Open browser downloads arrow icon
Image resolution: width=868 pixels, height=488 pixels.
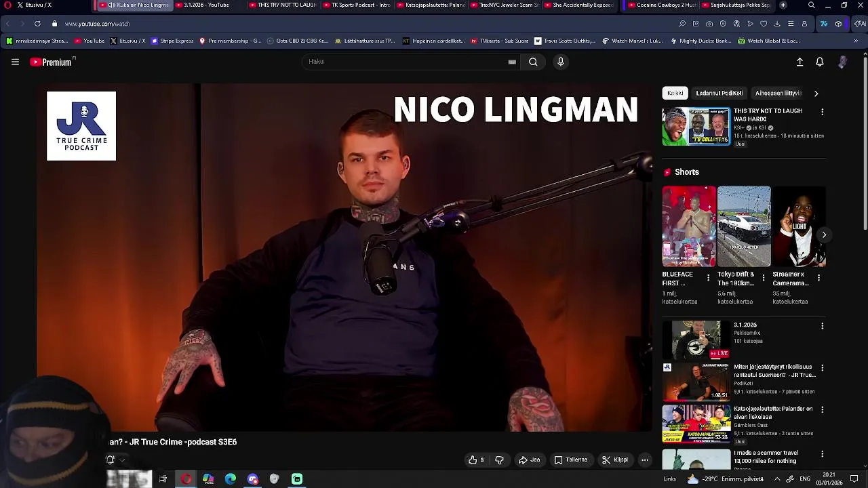point(777,24)
